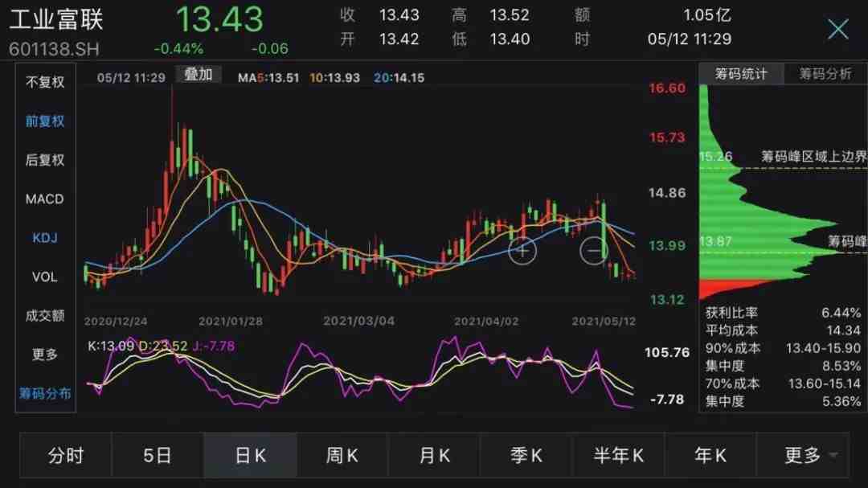
Task: Click the 筹码峰 label at 13.87
Action: tap(848, 241)
